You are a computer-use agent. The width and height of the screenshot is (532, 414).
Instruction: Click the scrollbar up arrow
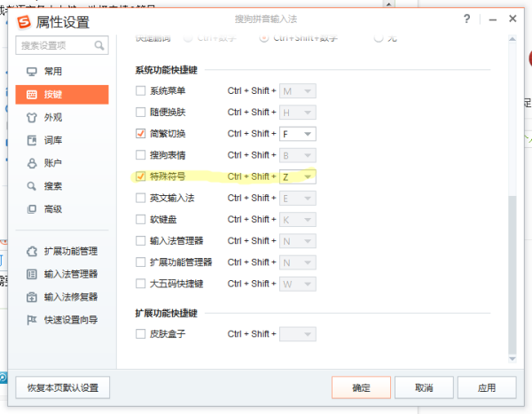(512, 39)
